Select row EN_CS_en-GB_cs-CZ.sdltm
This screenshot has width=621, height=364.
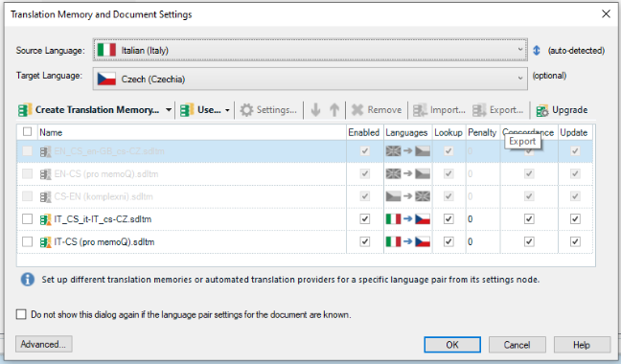point(305,151)
